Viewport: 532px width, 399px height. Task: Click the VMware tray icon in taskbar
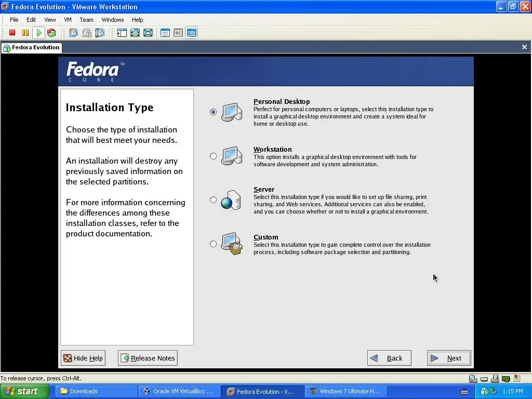[484, 391]
